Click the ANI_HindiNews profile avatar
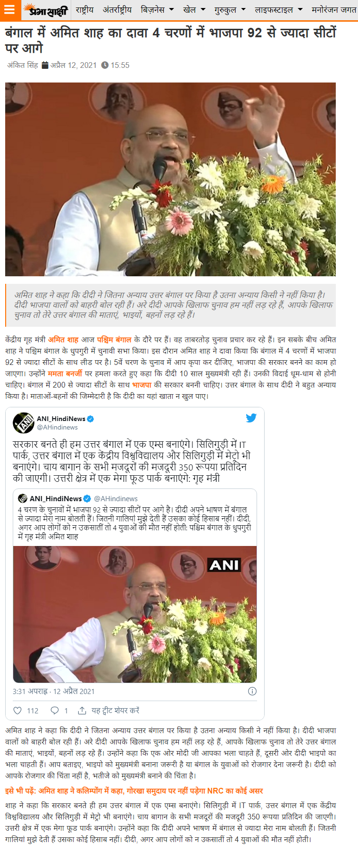Image resolution: width=358 pixels, height=868 pixels. tap(23, 422)
